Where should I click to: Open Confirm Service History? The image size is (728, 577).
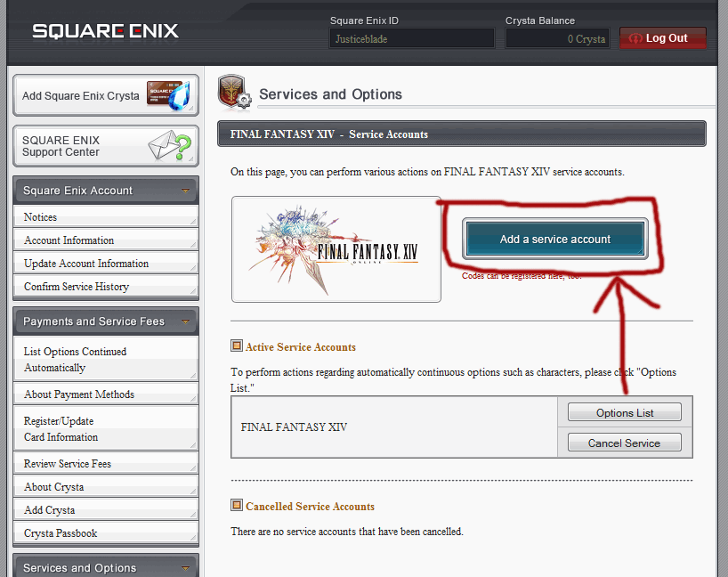[77, 287]
